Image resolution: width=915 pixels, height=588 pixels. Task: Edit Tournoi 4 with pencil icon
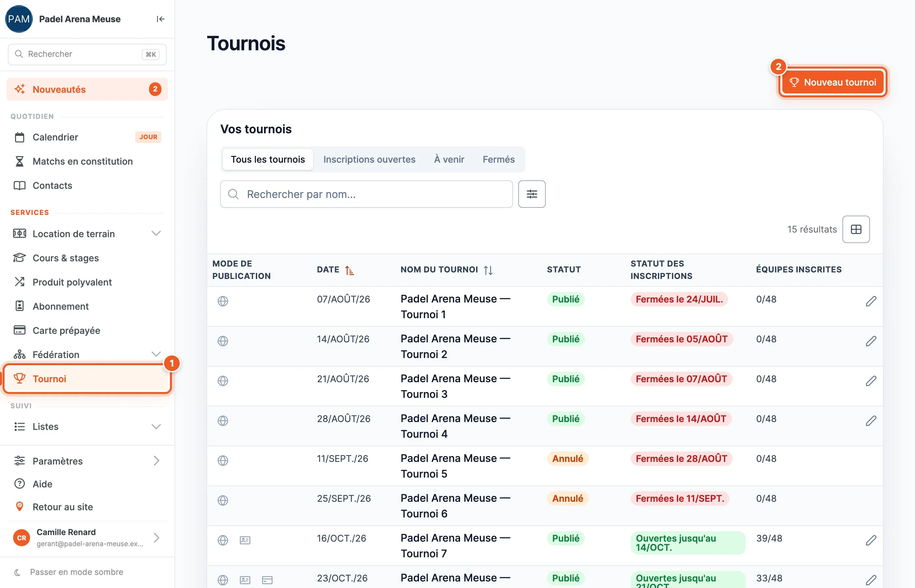(871, 421)
